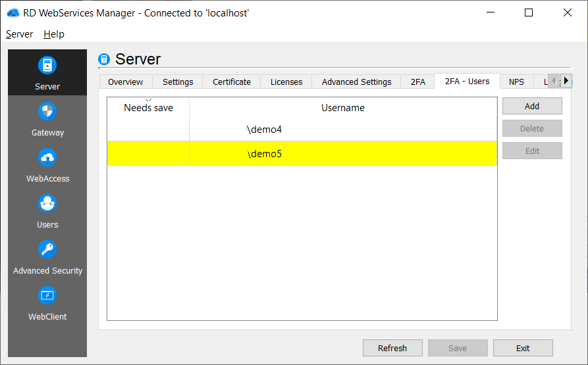Click the Exit button

(x=523, y=348)
